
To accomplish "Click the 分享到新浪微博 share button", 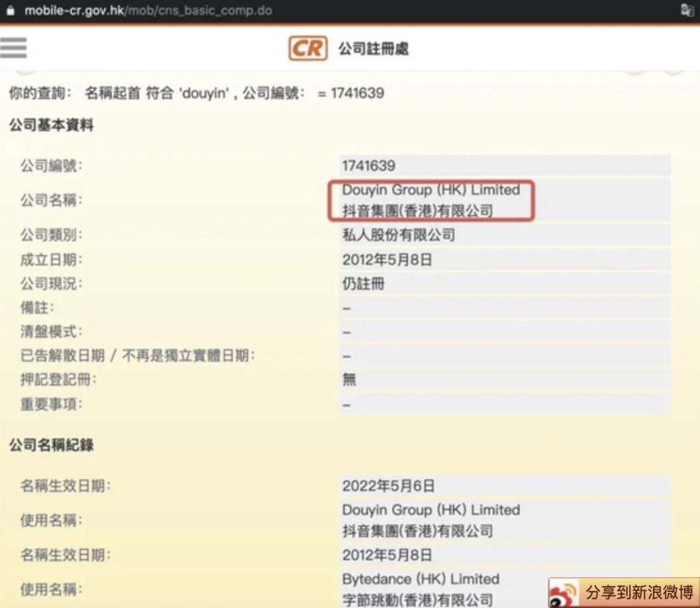I will (624, 593).
